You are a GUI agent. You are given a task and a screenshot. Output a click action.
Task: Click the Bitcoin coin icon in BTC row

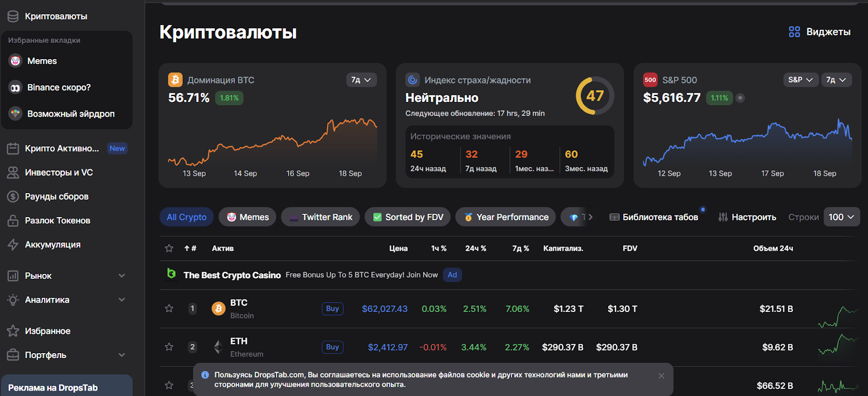pyautogui.click(x=218, y=309)
